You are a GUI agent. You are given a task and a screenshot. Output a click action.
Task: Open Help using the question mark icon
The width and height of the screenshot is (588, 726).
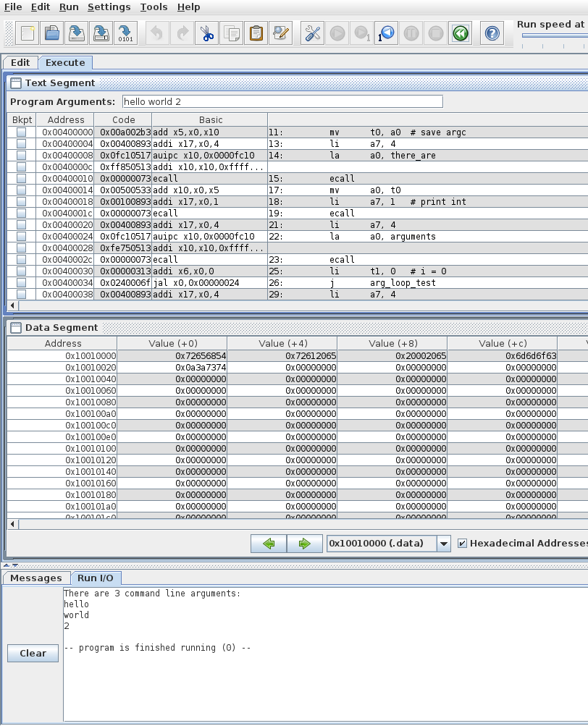(x=492, y=33)
